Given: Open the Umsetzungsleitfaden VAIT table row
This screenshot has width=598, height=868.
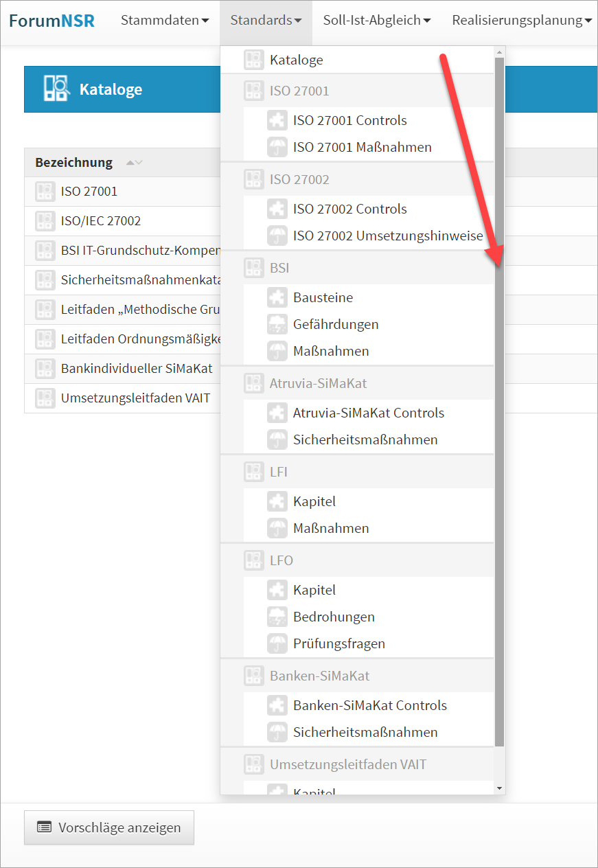Looking at the screenshot, I should (x=135, y=398).
